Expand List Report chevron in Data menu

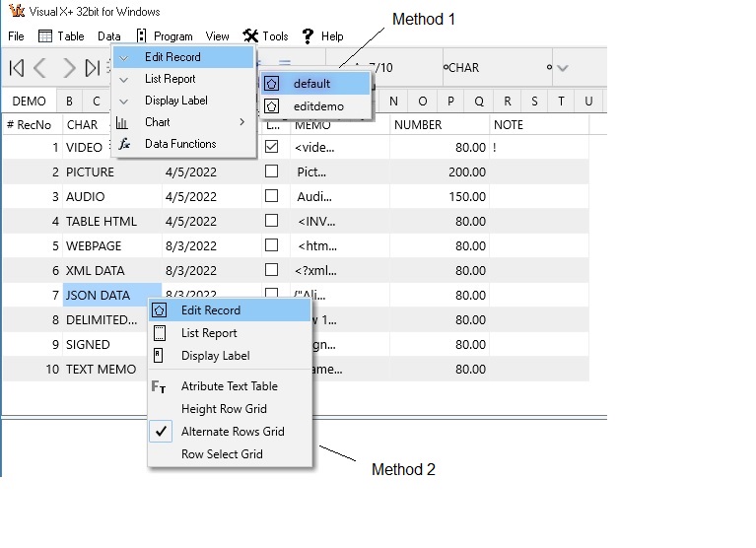coord(124,80)
